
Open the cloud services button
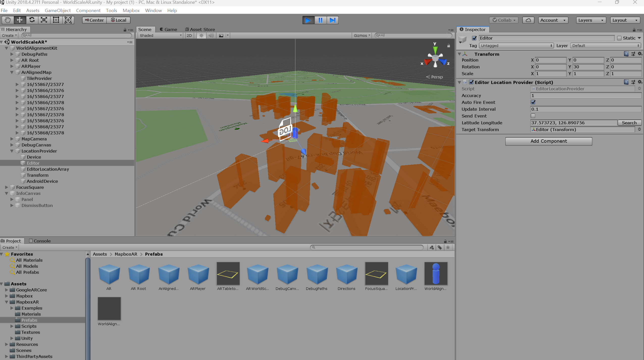528,20
